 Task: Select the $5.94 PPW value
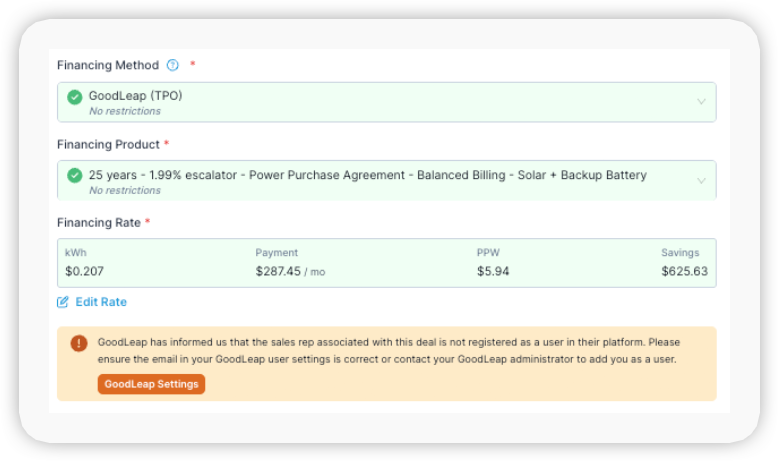pos(493,271)
